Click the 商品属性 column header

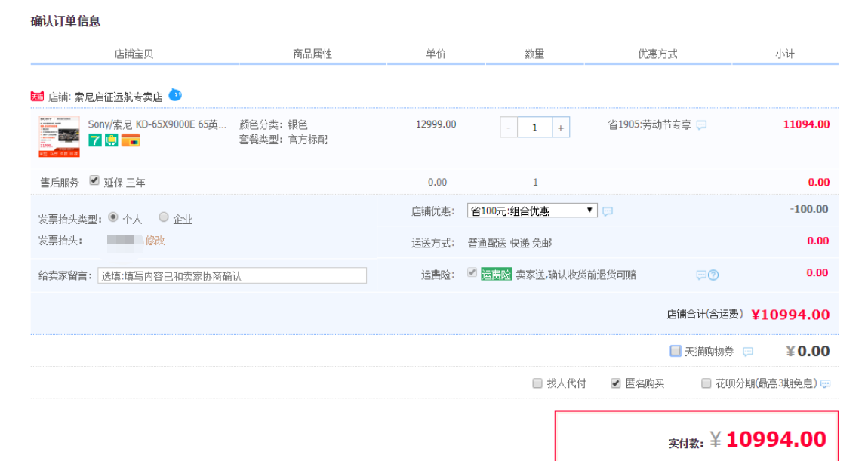point(312,54)
